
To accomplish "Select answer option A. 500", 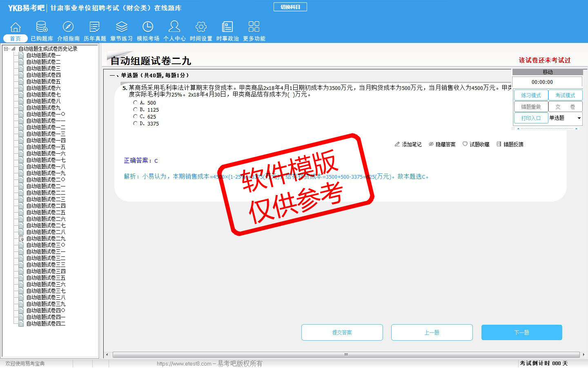I will (x=135, y=103).
